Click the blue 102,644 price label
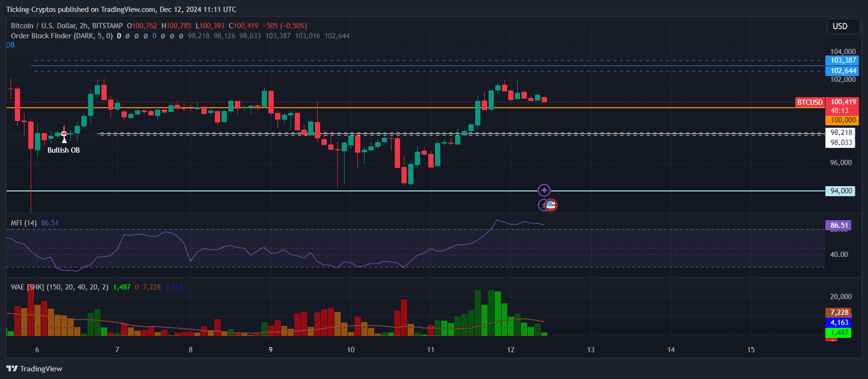868x379 pixels. (x=843, y=71)
